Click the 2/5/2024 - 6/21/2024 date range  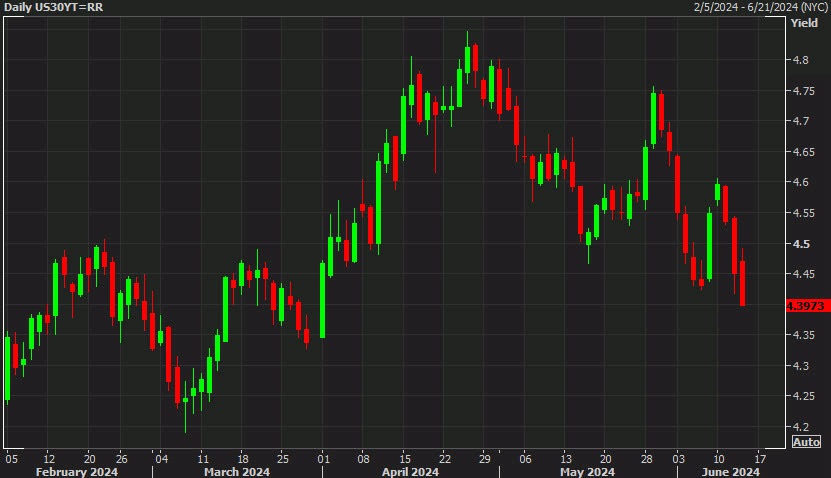(762, 8)
